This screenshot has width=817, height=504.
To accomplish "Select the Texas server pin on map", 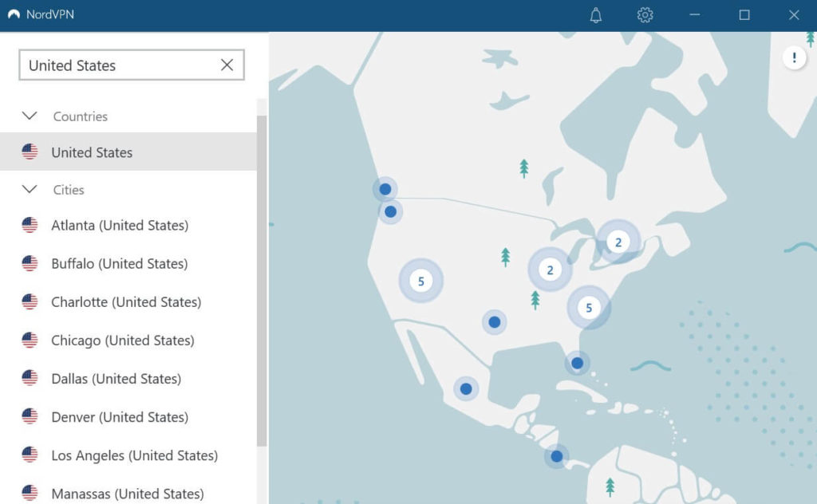I will pyautogui.click(x=495, y=322).
